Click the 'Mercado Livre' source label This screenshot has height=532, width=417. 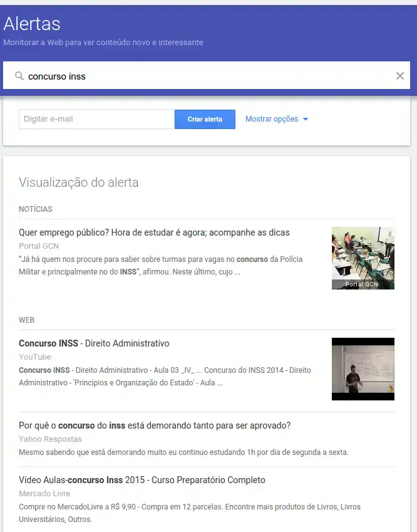pos(44,494)
